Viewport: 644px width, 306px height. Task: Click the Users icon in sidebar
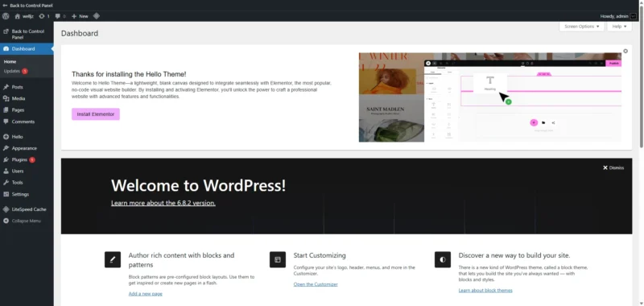point(6,171)
